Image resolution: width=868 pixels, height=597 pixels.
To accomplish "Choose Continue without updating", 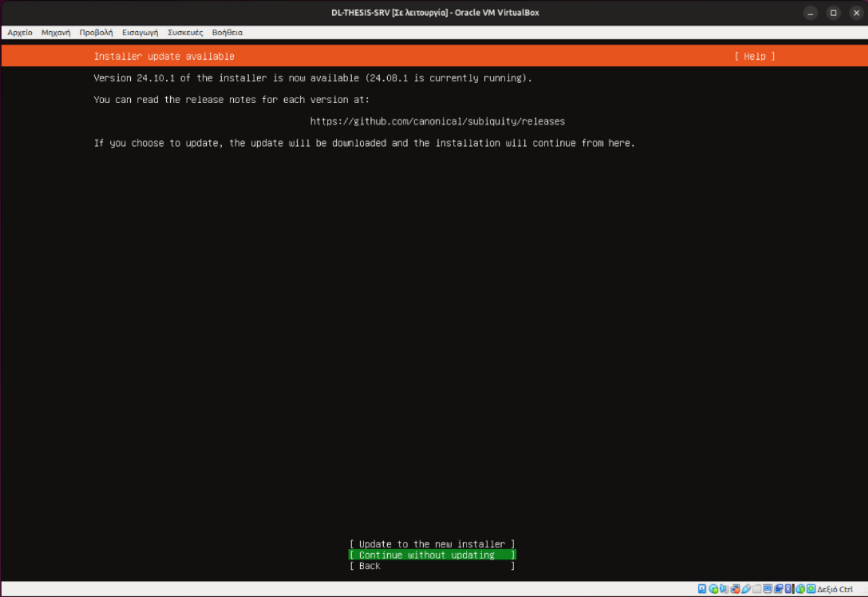I will pyautogui.click(x=432, y=555).
